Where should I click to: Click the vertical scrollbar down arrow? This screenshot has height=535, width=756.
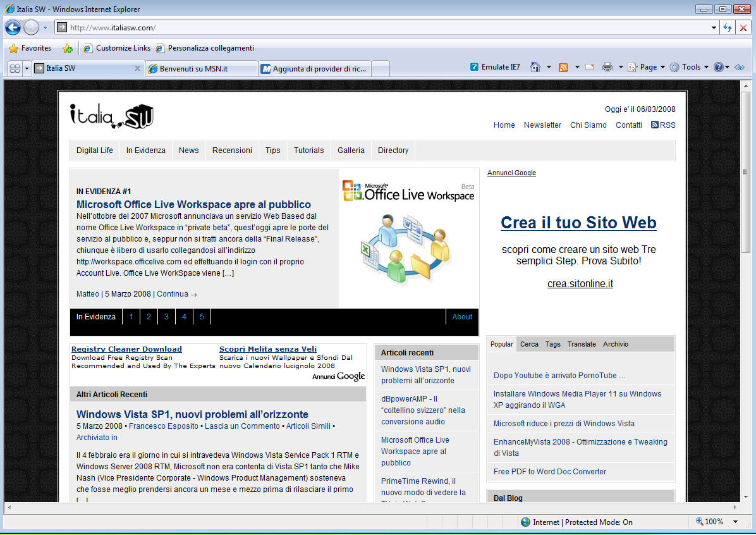(x=745, y=497)
